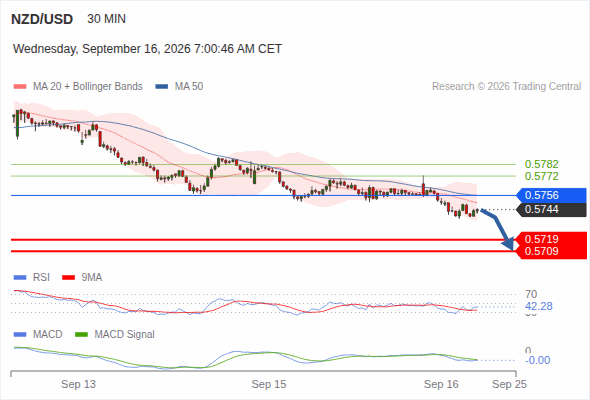The width and height of the screenshot is (590, 400).
Task: Click the NZD/USD pair title
Action: pos(42,19)
